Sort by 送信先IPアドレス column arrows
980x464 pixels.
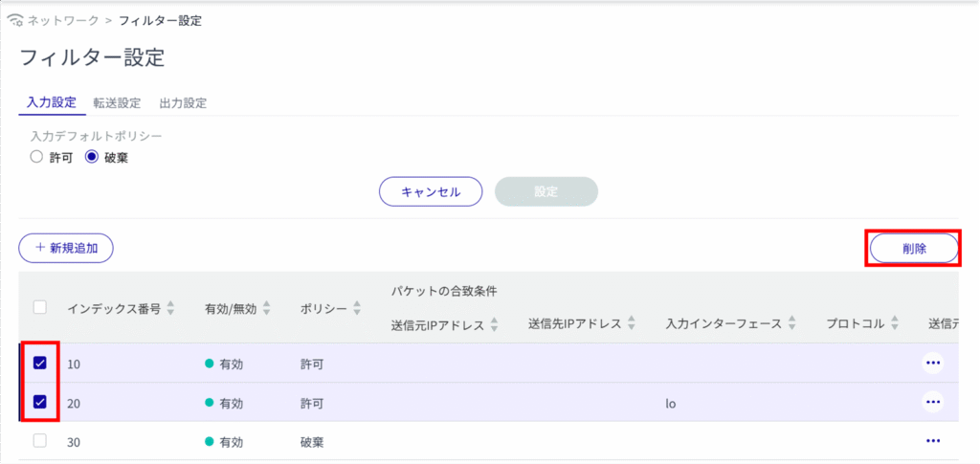click(x=632, y=324)
